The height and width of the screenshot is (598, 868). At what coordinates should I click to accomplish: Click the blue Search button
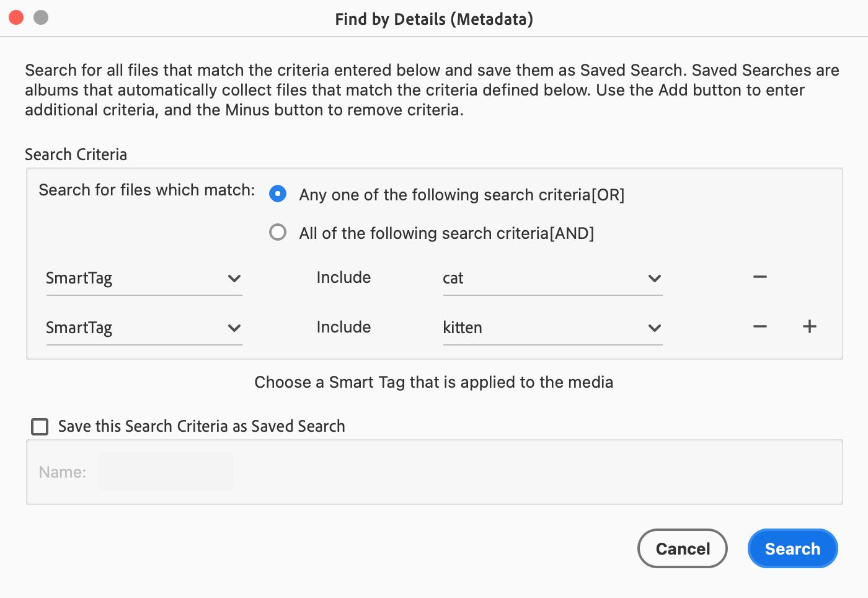[792, 548]
